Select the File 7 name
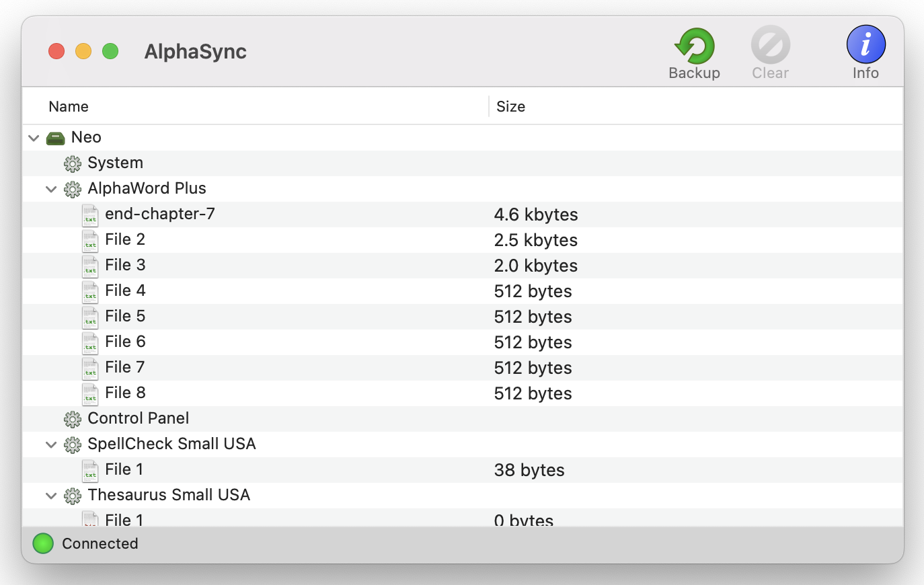This screenshot has height=585, width=924. pos(125,367)
